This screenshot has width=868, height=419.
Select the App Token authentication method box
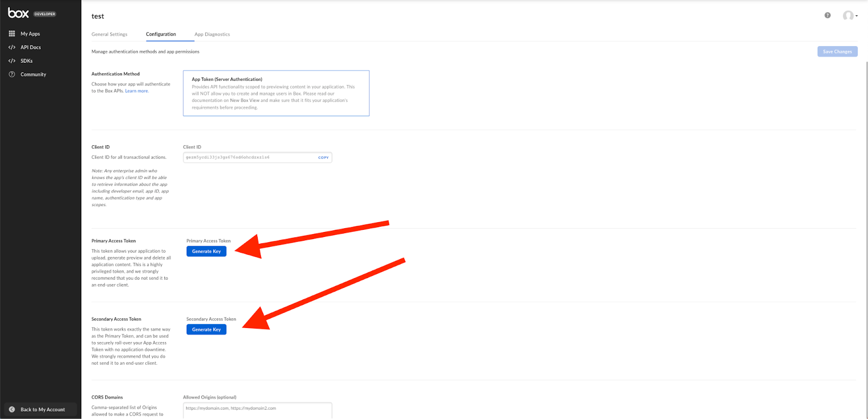276,93
